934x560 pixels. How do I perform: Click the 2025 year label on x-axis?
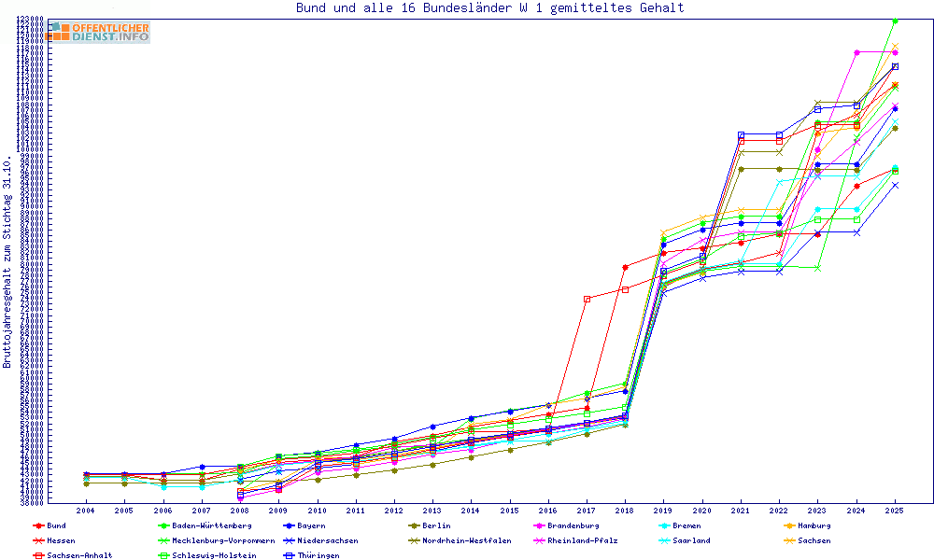point(894,511)
